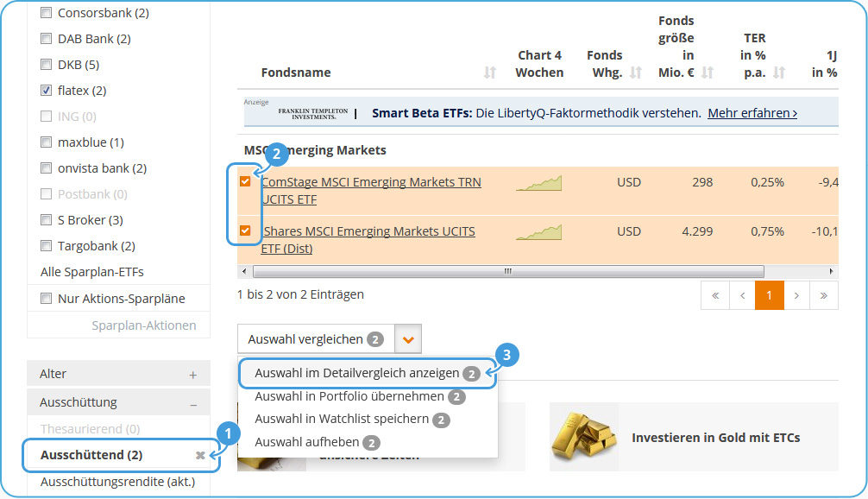Open 4-week chart of ComStage MSCI ETF
This screenshot has height=499, width=868.
(538, 183)
